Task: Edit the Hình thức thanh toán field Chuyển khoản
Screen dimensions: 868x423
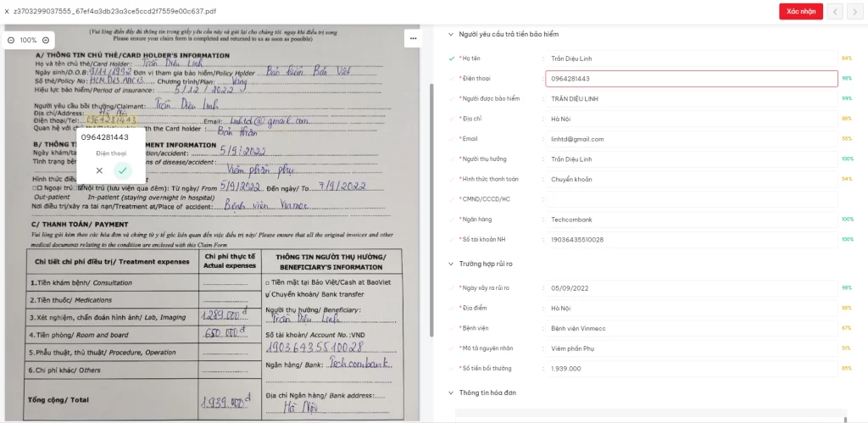Action: (692, 179)
